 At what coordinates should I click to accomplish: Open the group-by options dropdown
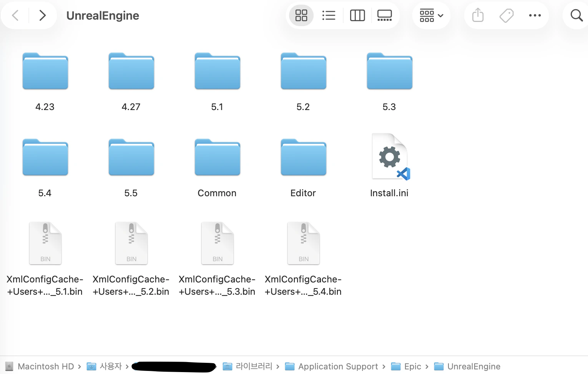(x=431, y=15)
